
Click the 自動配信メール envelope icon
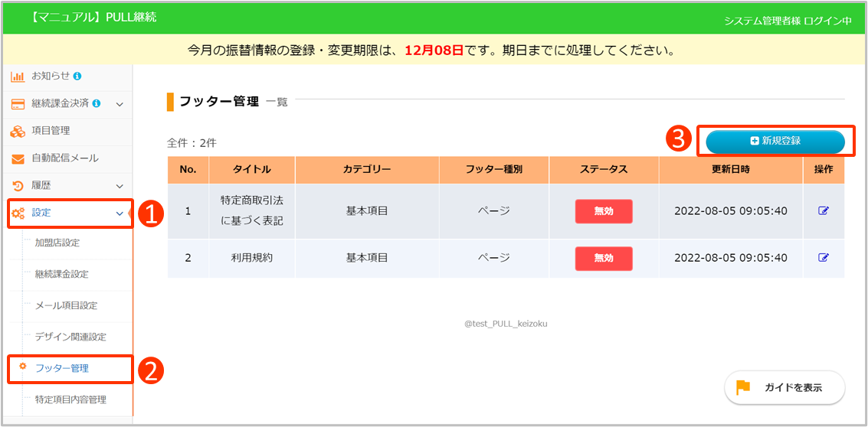[x=18, y=159]
